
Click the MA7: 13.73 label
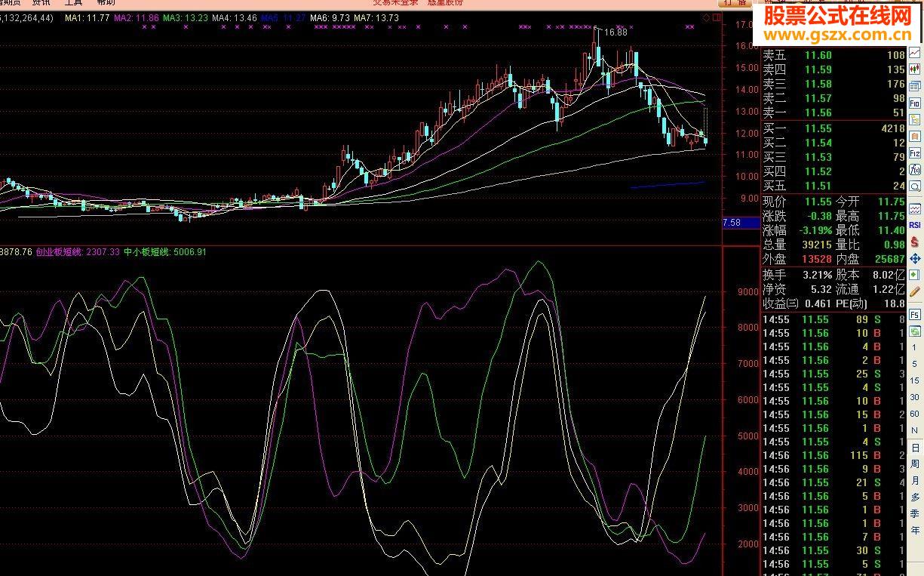pyautogui.click(x=376, y=17)
